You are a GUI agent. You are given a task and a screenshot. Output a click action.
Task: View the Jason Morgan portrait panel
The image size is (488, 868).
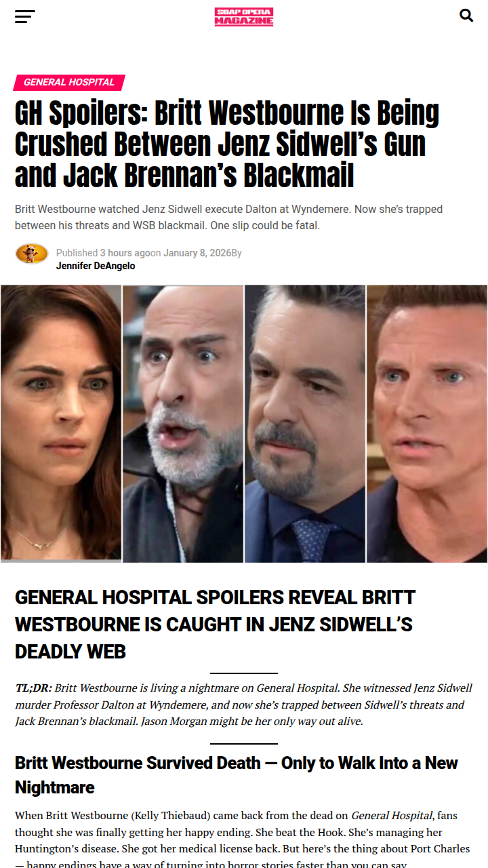click(x=427, y=424)
